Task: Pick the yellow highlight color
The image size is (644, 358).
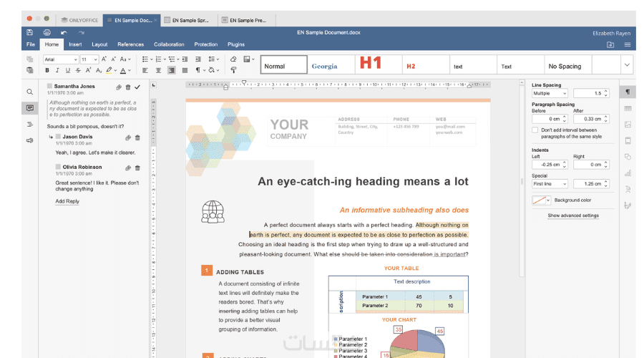Action: (x=109, y=70)
